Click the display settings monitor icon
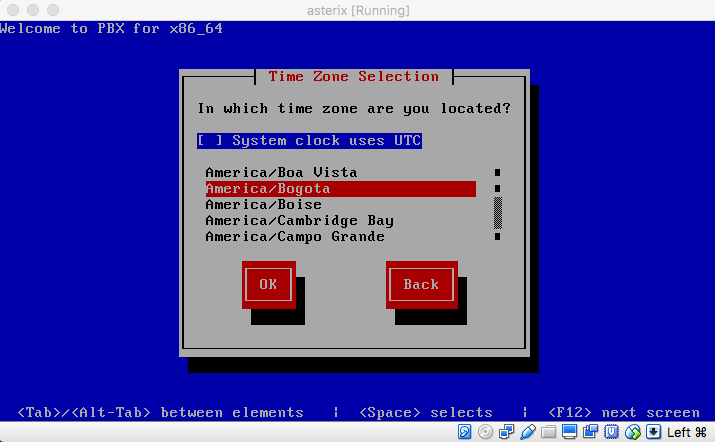Viewport: 715px width, 442px height. click(569, 431)
